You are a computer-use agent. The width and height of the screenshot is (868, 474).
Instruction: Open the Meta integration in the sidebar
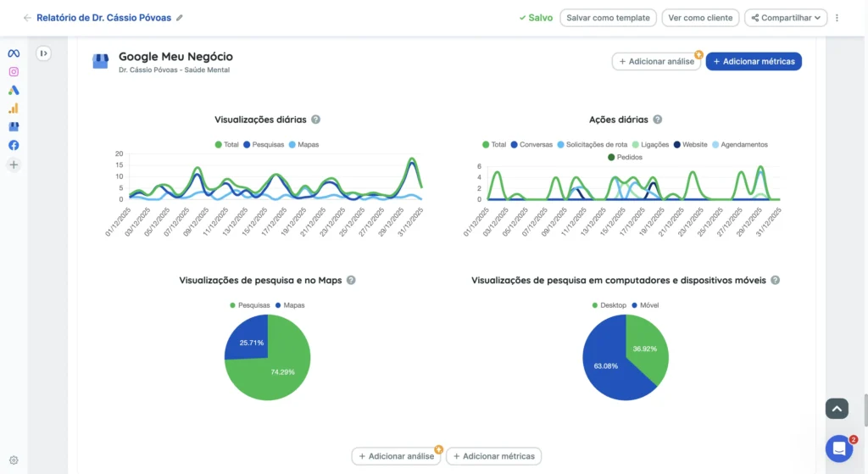point(14,53)
